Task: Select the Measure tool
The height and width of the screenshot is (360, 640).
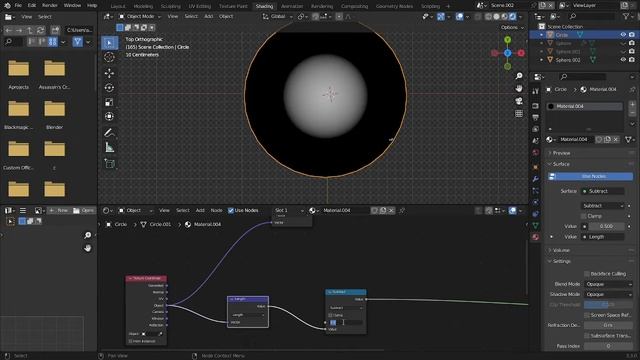Action: tap(109, 147)
